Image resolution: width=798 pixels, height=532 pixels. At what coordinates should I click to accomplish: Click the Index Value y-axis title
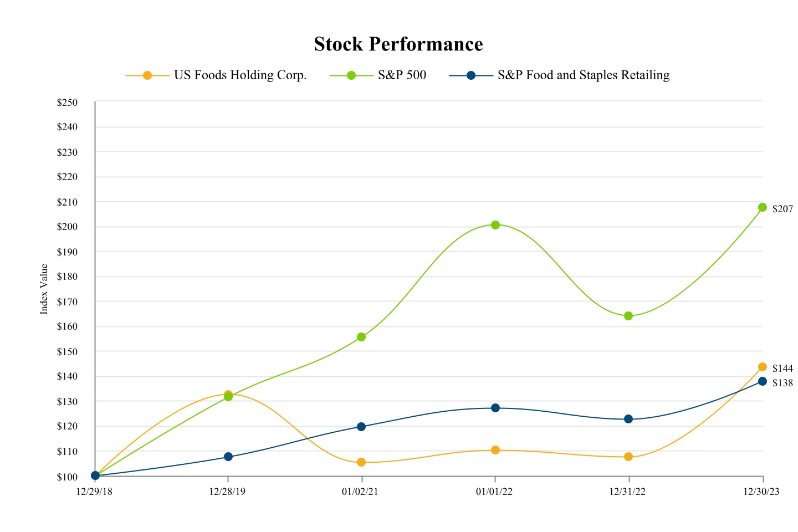click(44, 289)
